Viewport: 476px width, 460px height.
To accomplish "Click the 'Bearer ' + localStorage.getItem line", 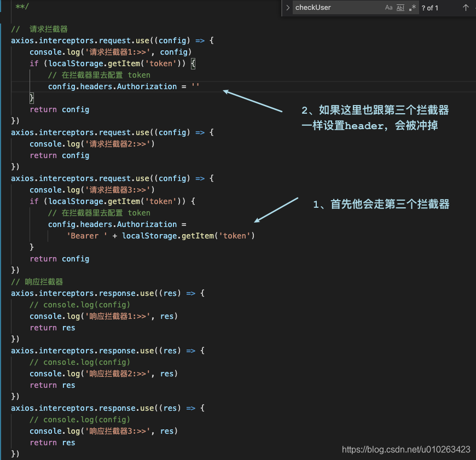I will (161, 236).
